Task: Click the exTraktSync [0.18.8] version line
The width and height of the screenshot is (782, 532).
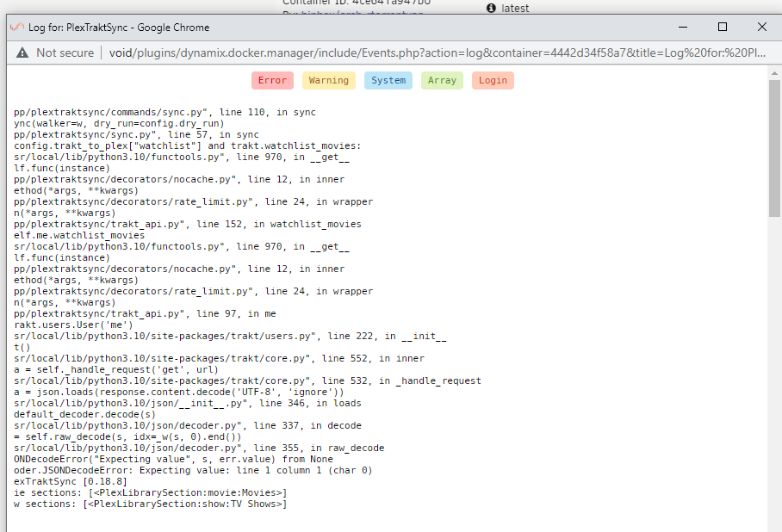Action: (x=71, y=481)
